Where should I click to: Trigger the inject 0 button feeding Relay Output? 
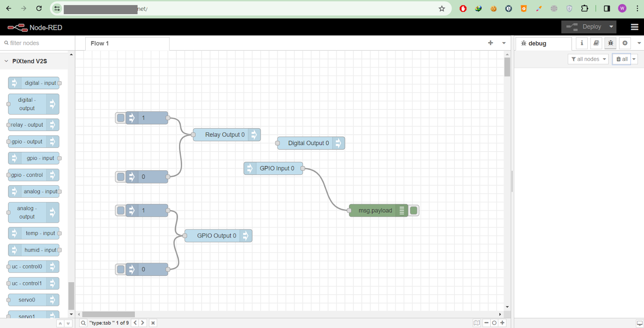[x=120, y=177]
